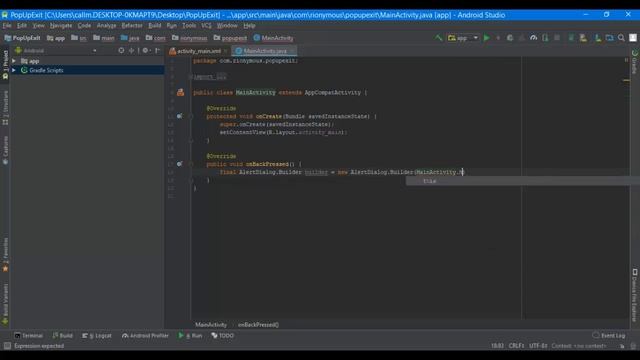
Task: Click the onCreate override gutter icon
Action: click(180, 116)
